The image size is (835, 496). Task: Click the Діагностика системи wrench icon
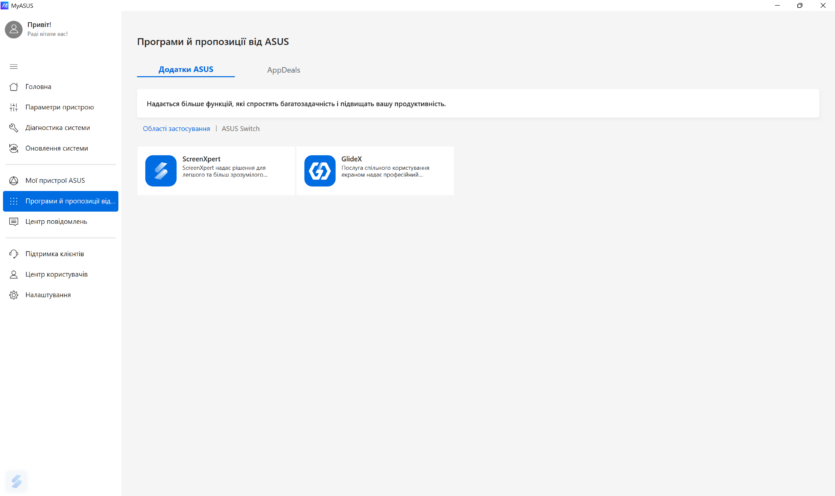tap(14, 128)
